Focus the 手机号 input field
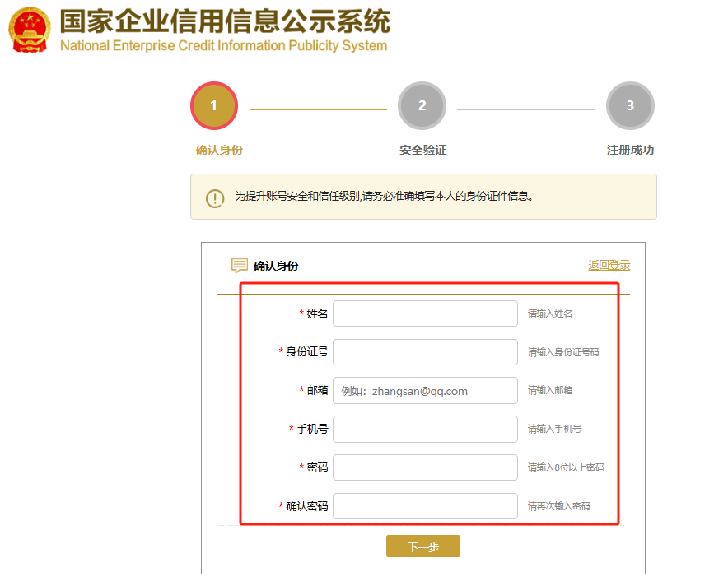Image resolution: width=728 pixels, height=576 pixels. pyautogui.click(x=425, y=429)
